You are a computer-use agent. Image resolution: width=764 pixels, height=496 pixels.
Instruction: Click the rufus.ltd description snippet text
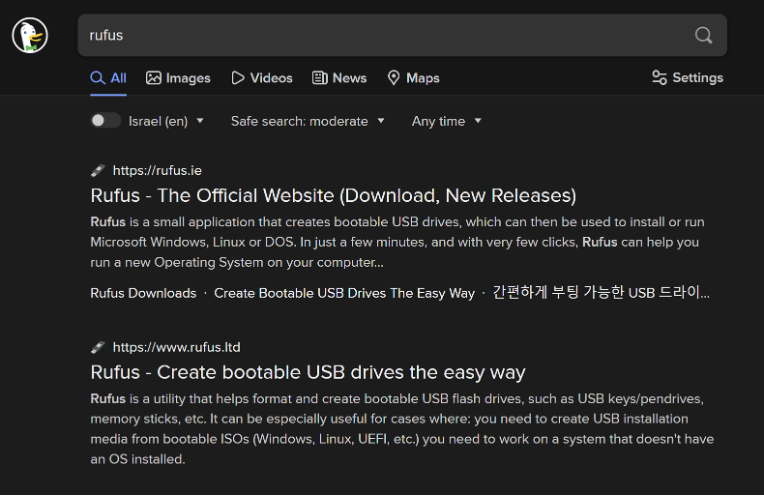click(402, 429)
